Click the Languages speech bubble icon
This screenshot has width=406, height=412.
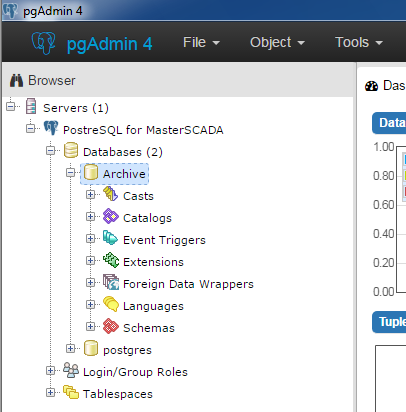[111, 304]
